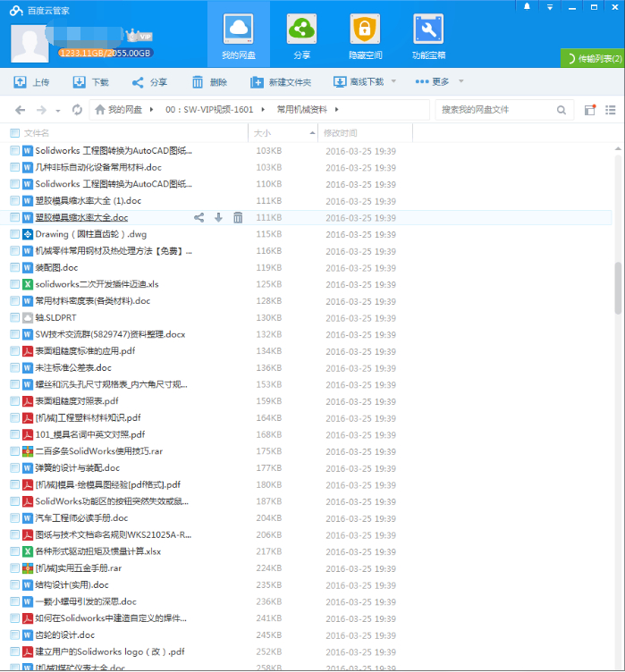
Task: Click the PDF icon of 表面粗糙度标准的应用.pdf
Action: (x=28, y=351)
